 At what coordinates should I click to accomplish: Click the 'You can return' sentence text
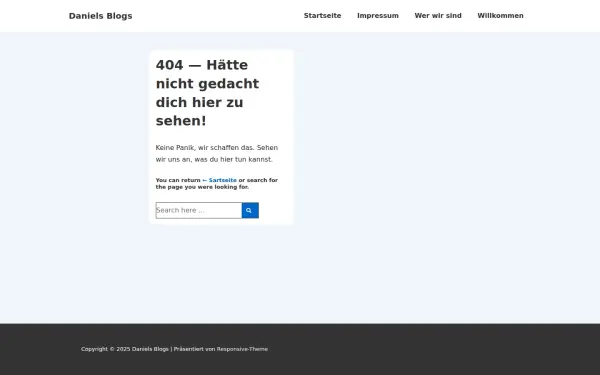point(217,184)
